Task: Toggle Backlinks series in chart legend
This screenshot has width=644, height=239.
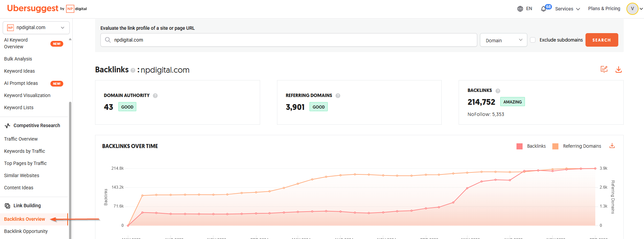Action: coord(531,146)
